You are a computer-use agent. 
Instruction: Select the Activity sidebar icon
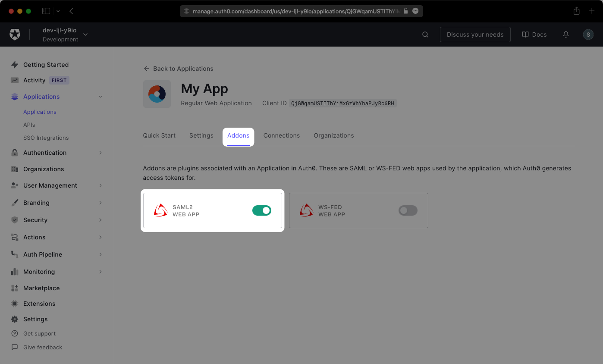click(x=16, y=80)
